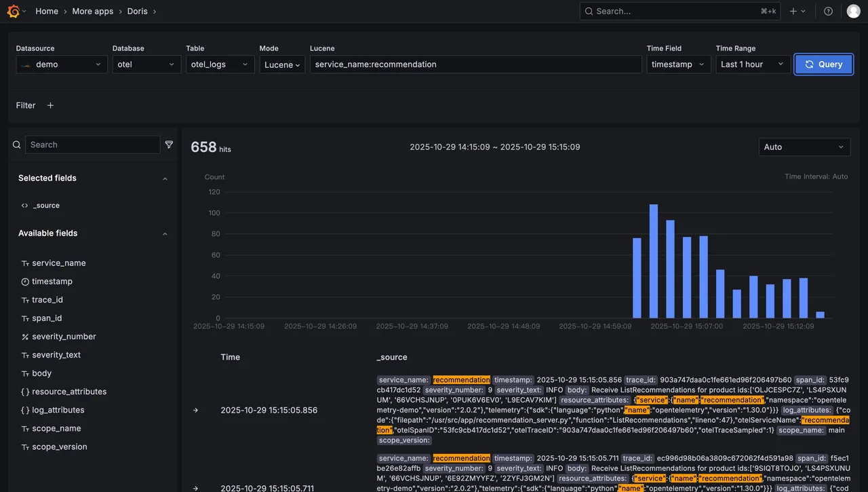Viewport: 868px width, 492px height.
Task: Click the Grafana logo icon
Action: [x=13, y=11]
